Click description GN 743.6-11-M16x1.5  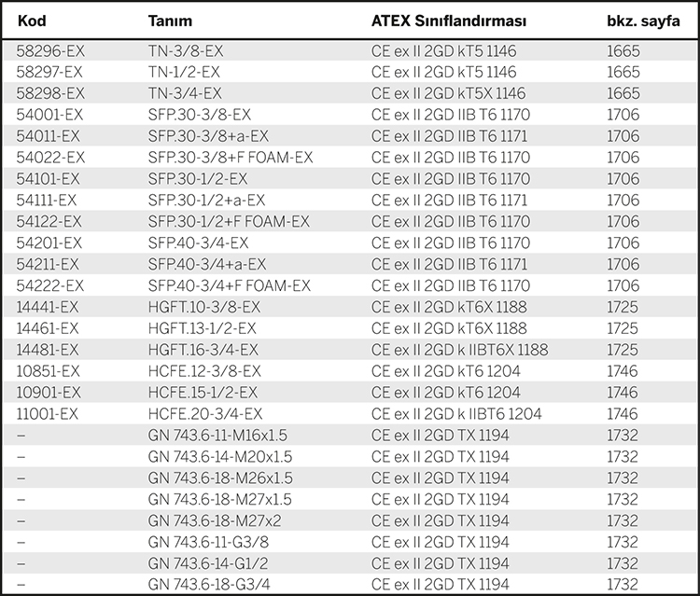217,436
